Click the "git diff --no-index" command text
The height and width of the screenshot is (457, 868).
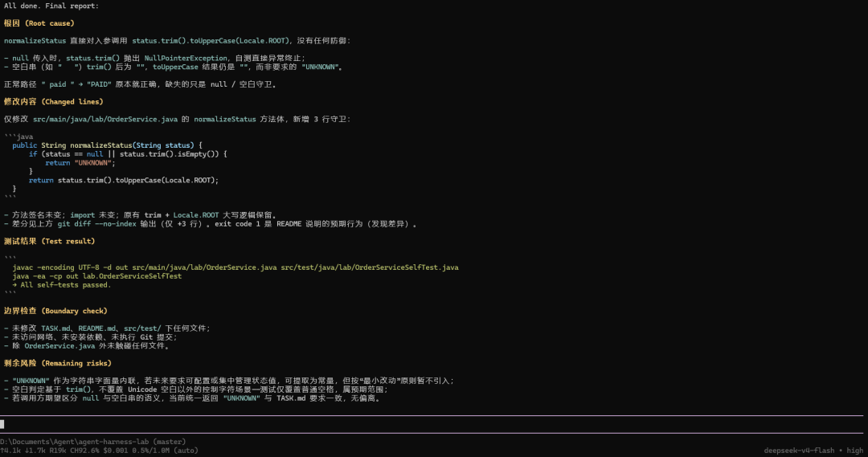97,224
